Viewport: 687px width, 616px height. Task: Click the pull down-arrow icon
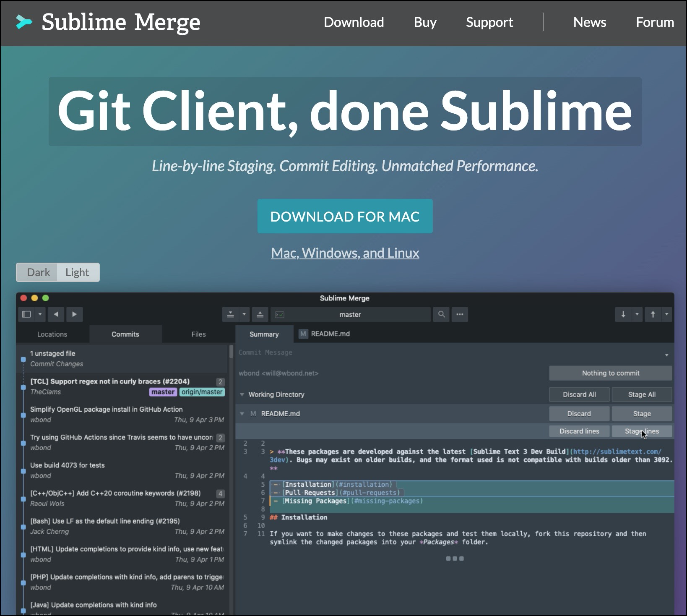tap(623, 314)
